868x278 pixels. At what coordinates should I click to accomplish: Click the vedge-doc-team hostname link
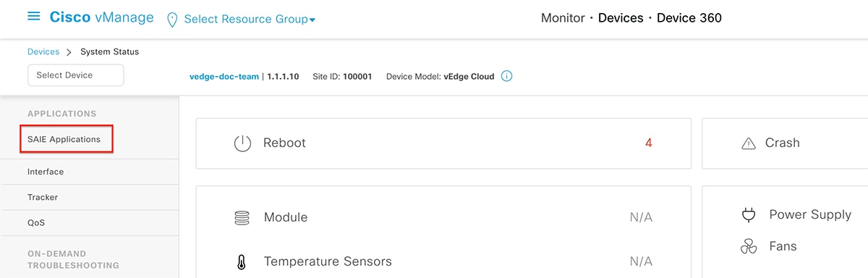[224, 76]
